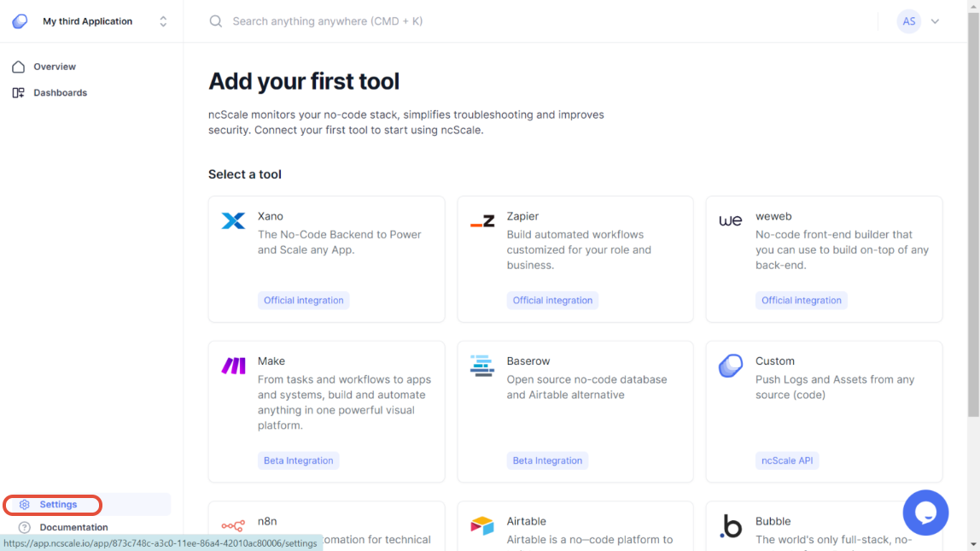Screen dimensions: 980x551
Task: Click the Airtable logo icon
Action: [482, 526]
